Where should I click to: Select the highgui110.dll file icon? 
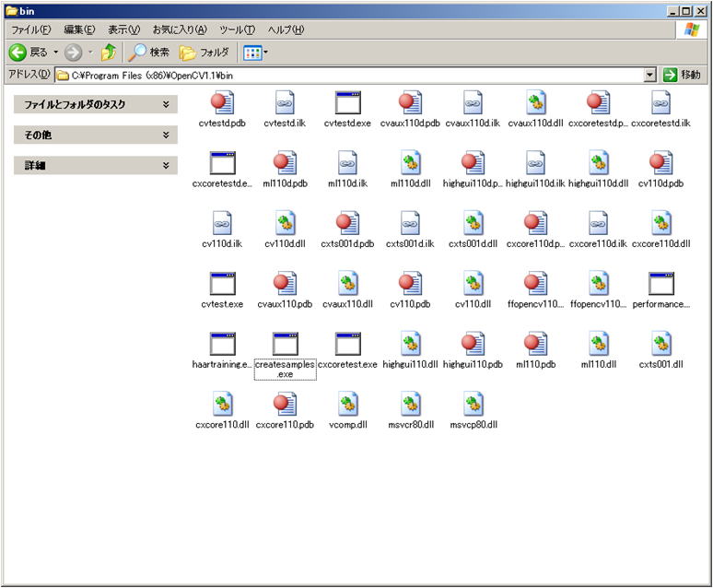[410, 344]
